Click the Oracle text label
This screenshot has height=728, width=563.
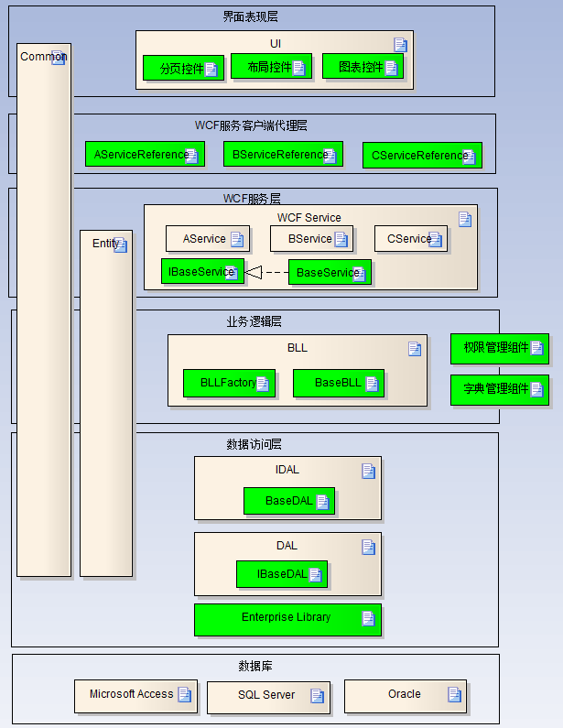(405, 693)
